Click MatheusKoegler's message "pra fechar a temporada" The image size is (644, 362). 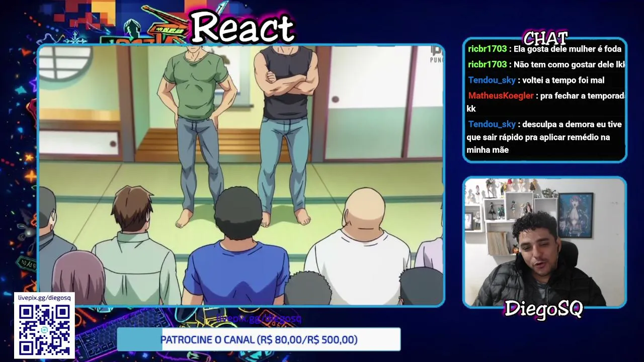[583, 96]
